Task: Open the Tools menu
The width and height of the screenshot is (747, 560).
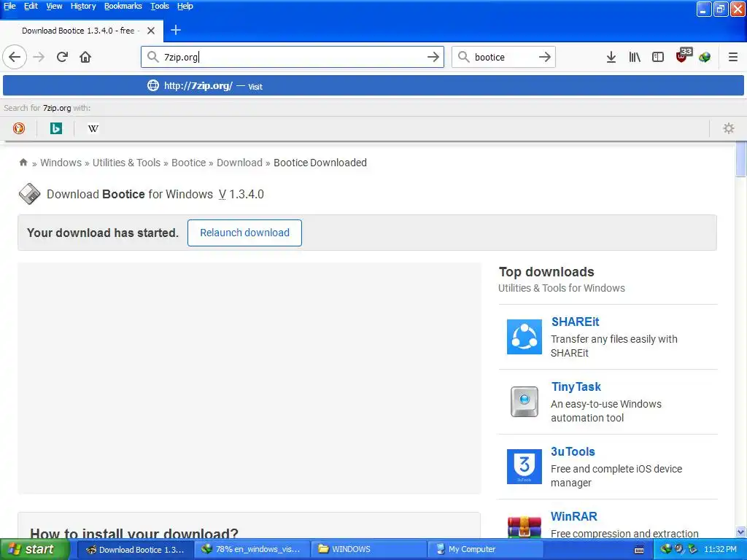Action: [x=160, y=6]
